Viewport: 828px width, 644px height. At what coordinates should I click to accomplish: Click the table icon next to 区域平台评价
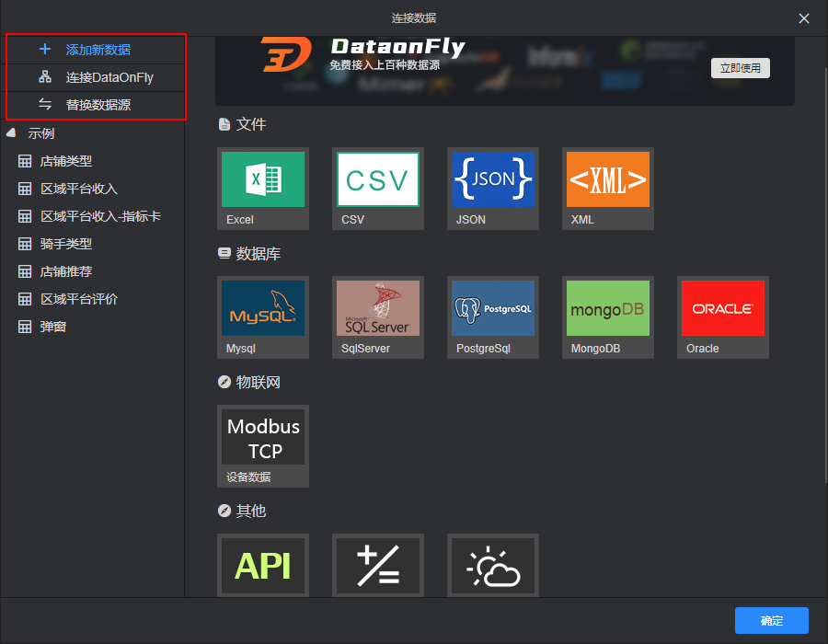25,299
